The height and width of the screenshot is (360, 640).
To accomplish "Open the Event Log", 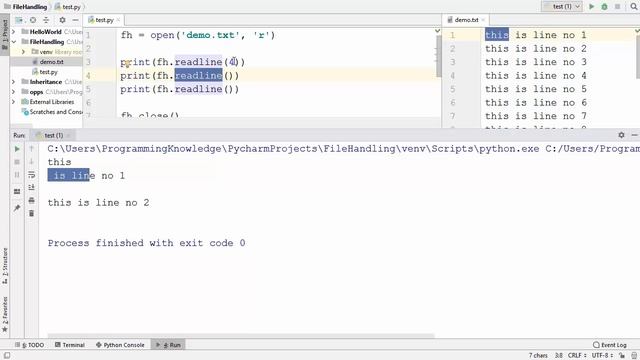I will point(609,345).
